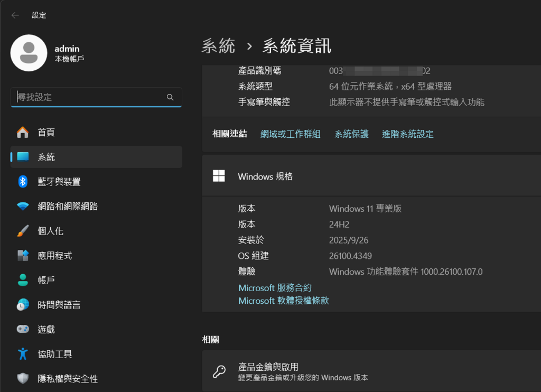Click the admin profile avatar
The width and height of the screenshot is (541, 392).
coord(29,53)
